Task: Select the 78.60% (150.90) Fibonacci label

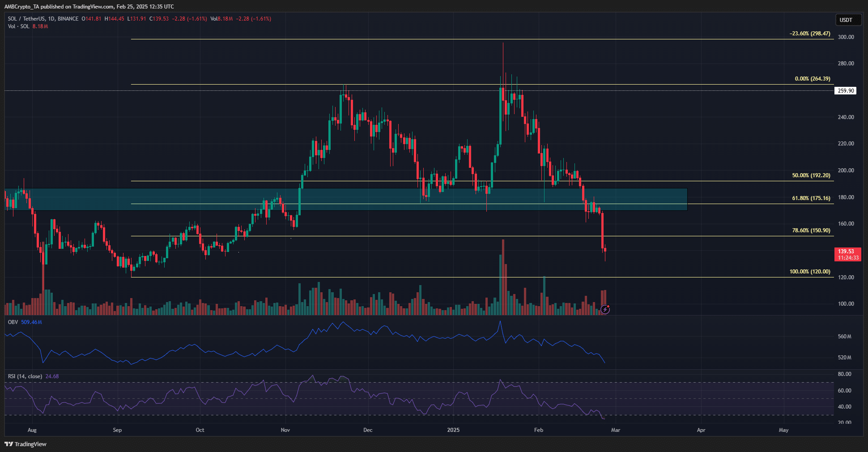Action: [x=811, y=230]
